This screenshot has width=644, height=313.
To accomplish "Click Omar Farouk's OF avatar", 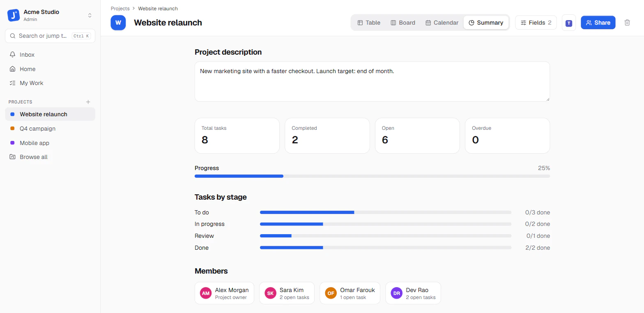I will (331, 293).
